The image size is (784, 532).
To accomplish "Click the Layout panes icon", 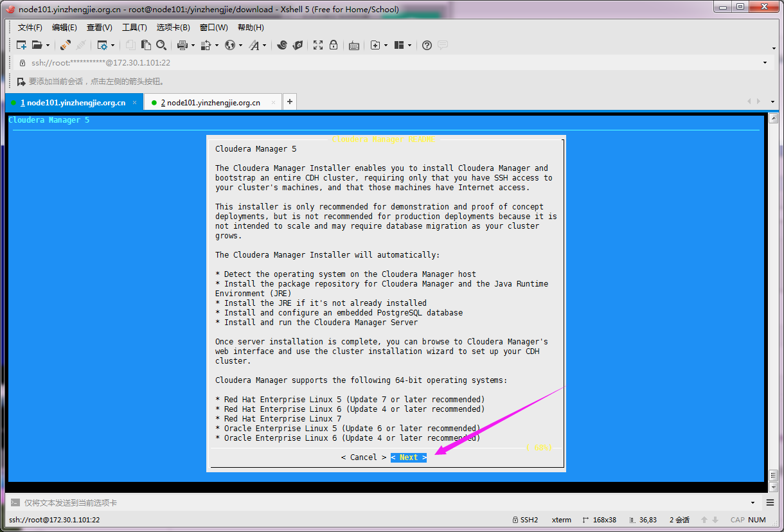I will pos(399,45).
